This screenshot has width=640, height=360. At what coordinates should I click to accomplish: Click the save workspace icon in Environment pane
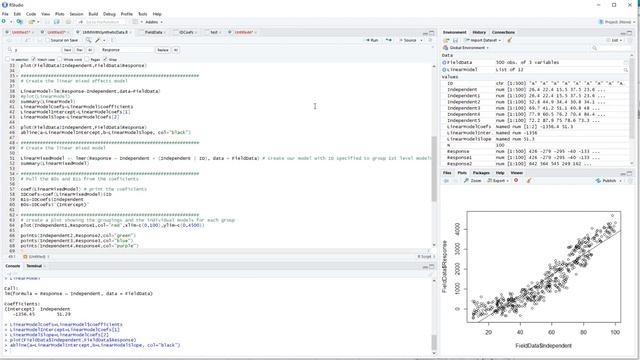(456, 40)
